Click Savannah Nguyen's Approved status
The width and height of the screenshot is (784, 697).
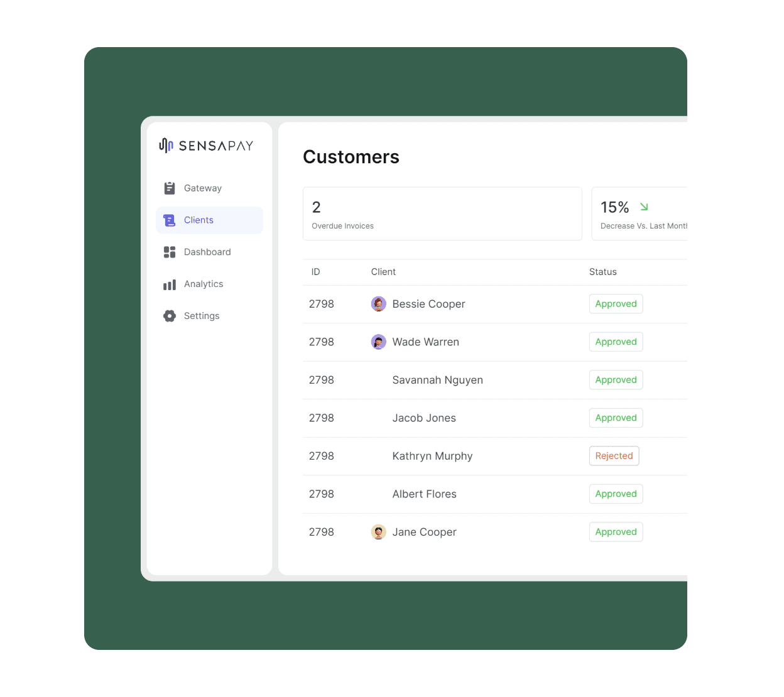coord(616,380)
